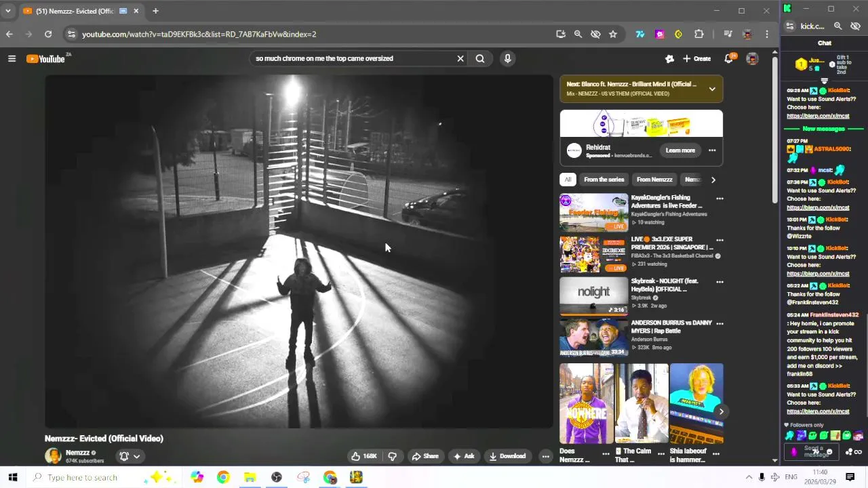868x488 pixels.
Task: Open the Shia LaBeouf short thumbnail
Action: coord(696,403)
